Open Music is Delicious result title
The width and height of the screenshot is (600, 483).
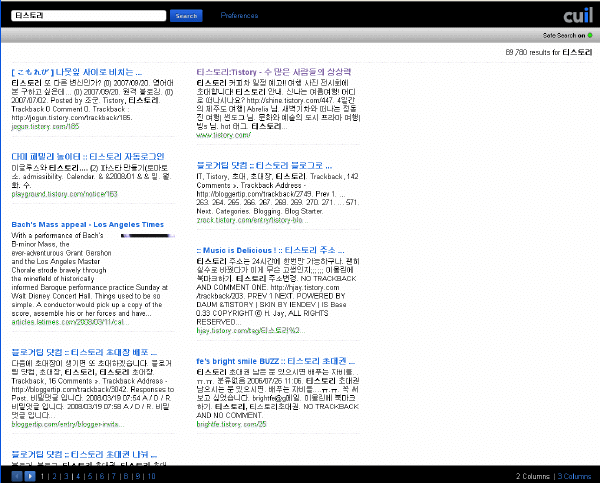(x=270, y=250)
